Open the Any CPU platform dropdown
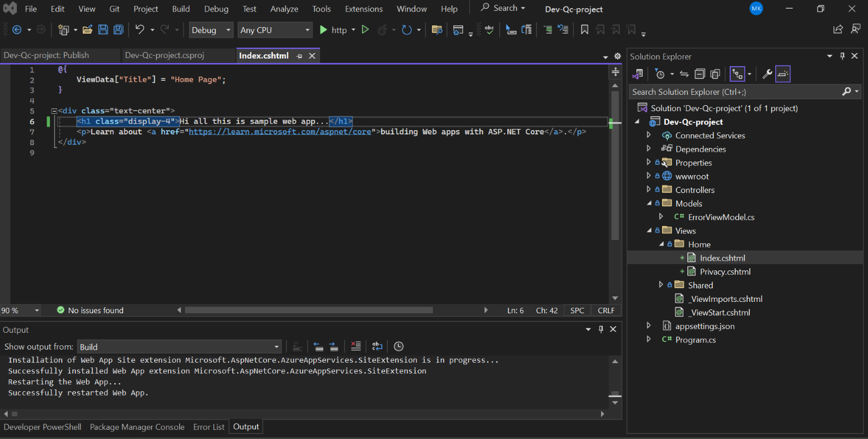868x439 pixels. 275,30
